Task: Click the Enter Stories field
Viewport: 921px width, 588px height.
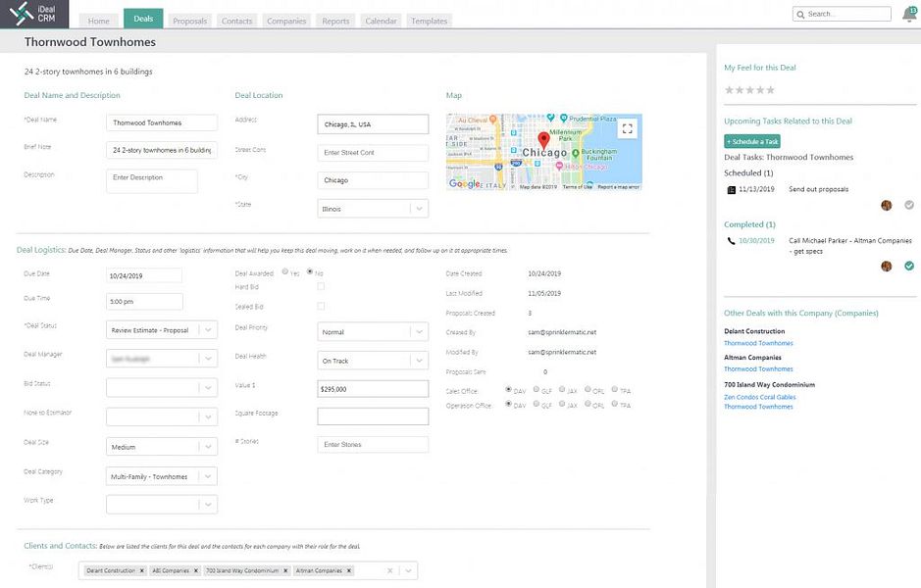Action: [373, 444]
